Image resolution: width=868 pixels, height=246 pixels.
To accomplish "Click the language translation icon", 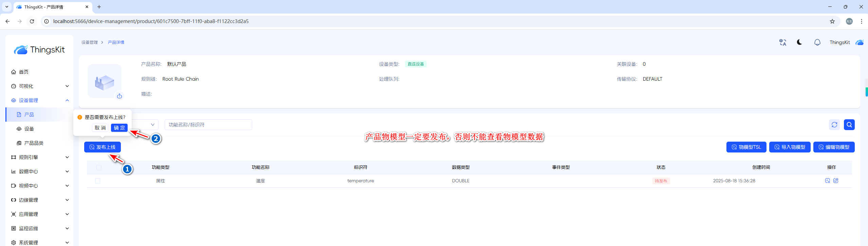I will point(782,42).
